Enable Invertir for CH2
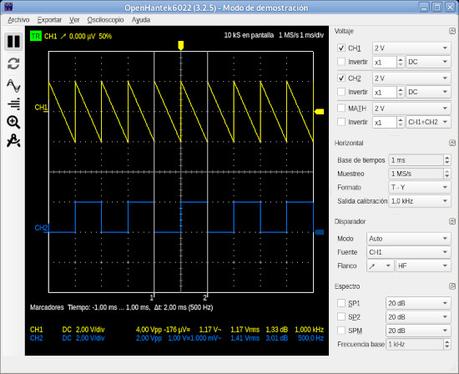 pos(341,92)
